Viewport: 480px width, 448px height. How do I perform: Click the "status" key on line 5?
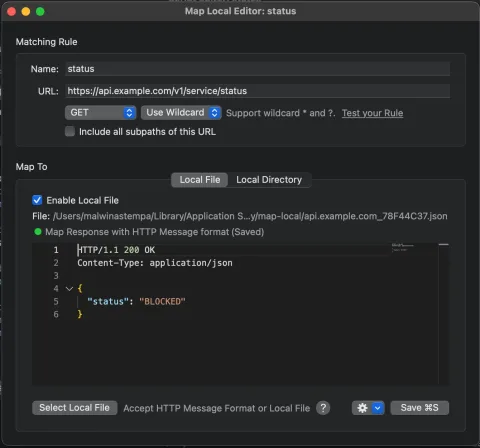click(x=108, y=302)
